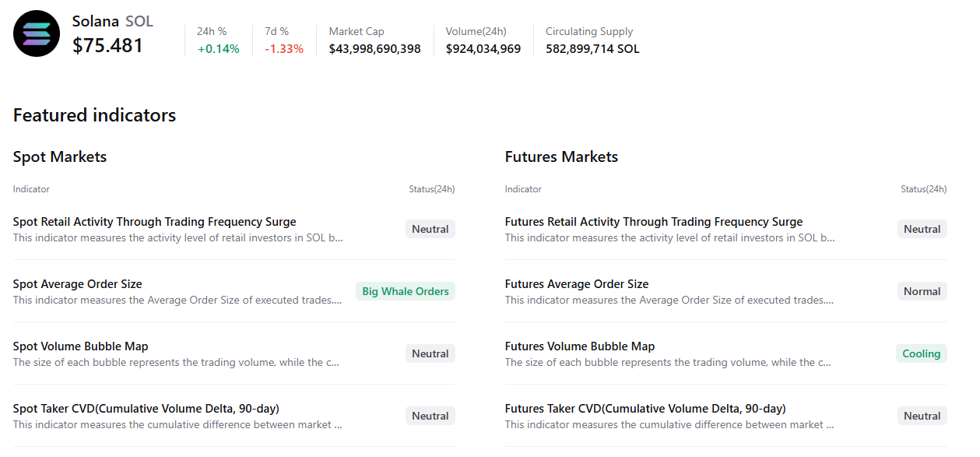Click the $75.481 price value

(x=108, y=46)
